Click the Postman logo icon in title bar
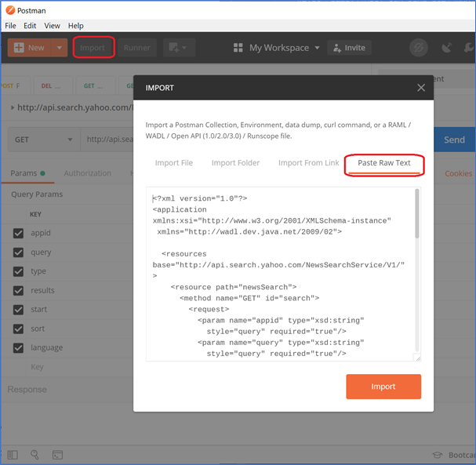 pos(10,10)
